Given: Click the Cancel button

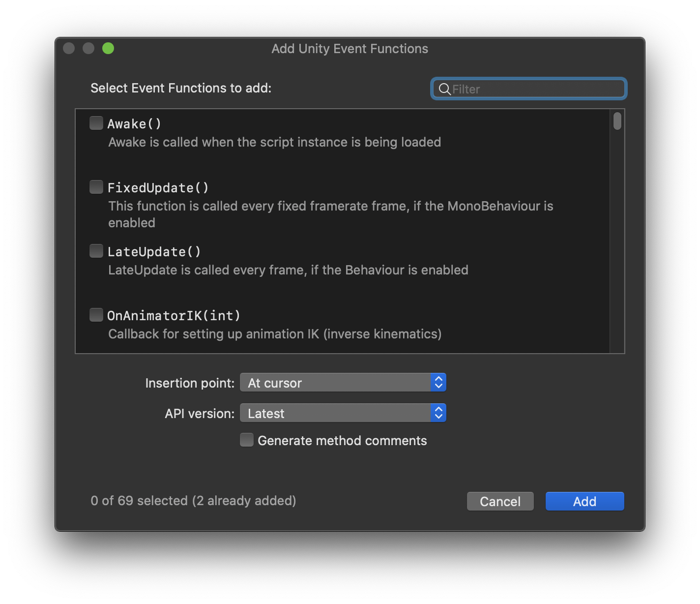Looking at the screenshot, I should [500, 501].
